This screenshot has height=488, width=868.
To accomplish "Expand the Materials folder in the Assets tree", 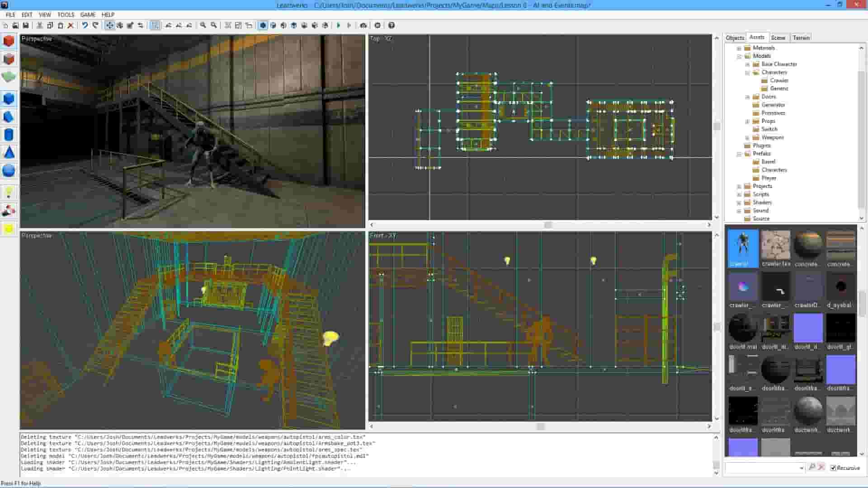I will pyautogui.click(x=740, y=47).
